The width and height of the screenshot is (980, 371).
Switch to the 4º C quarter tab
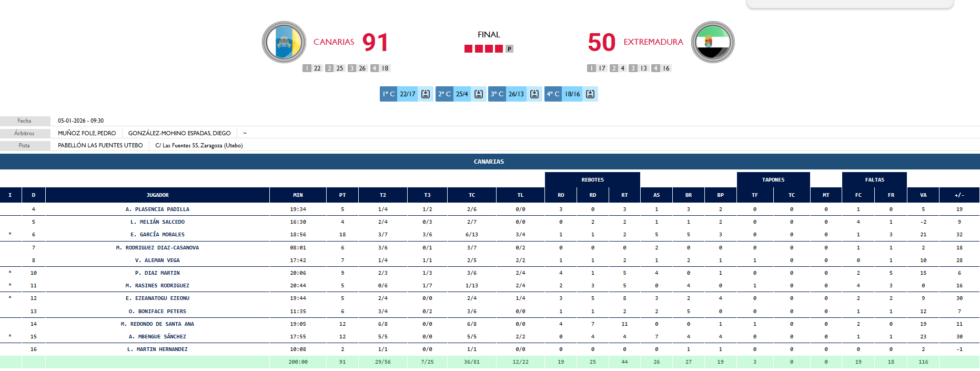(553, 94)
